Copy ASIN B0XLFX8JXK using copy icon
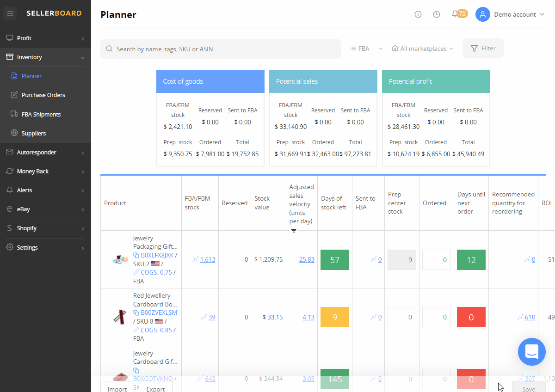The width and height of the screenshot is (555, 392). [x=136, y=255]
